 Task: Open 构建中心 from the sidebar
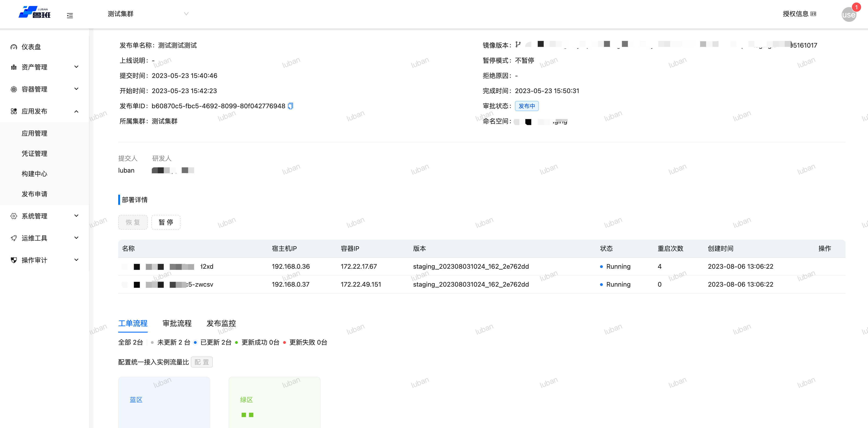[x=34, y=174]
